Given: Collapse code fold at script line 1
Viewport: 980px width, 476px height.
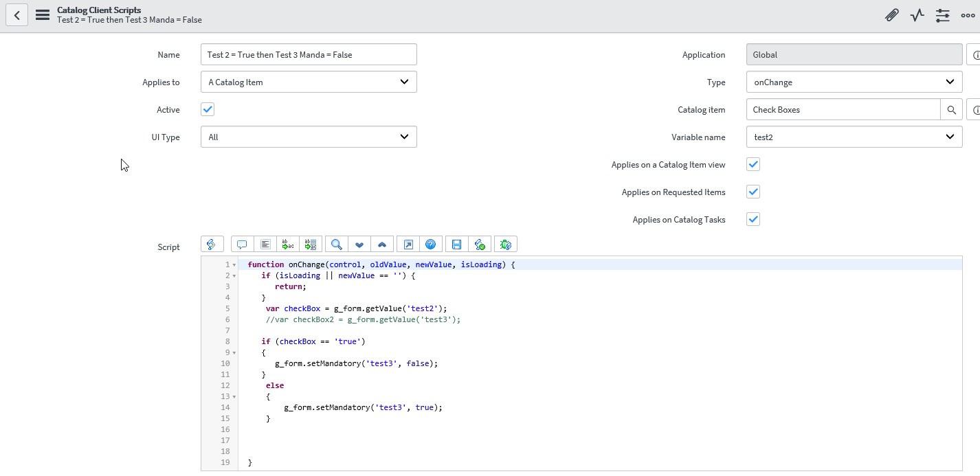Looking at the screenshot, I should click(234, 265).
